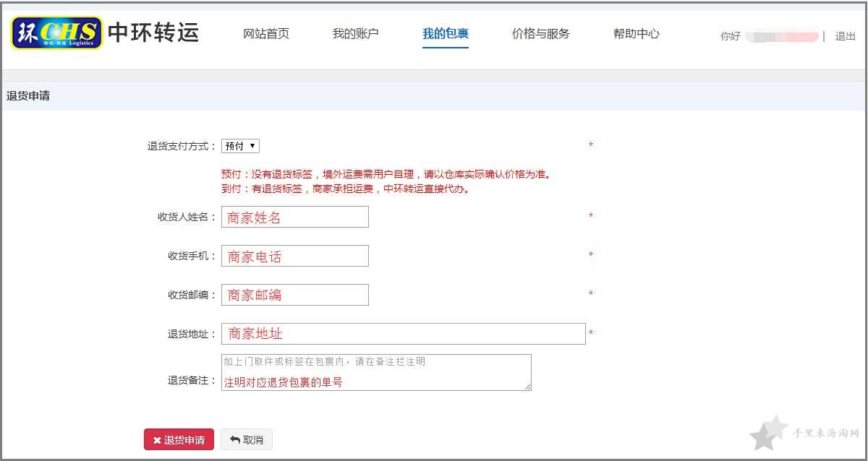Screen dimensions: 868x461
Task: Go to 我的账户 in the navigation
Action: pyautogui.click(x=355, y=33)
